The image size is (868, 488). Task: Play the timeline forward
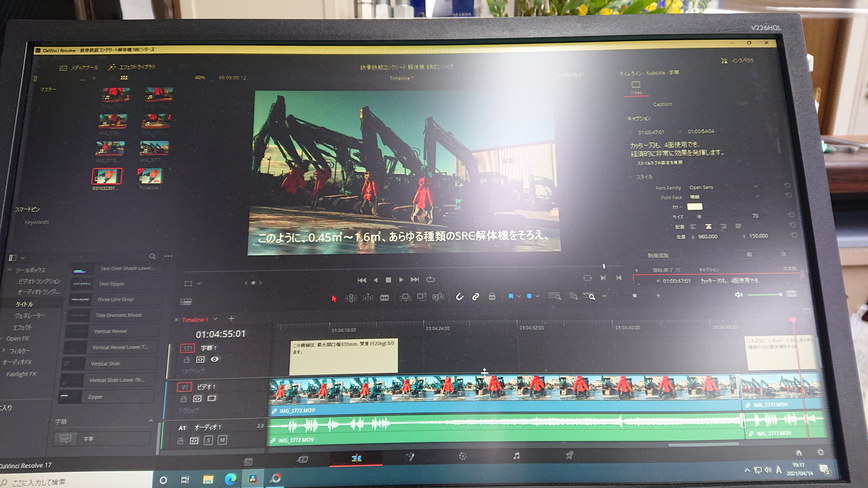click(x=401, y=280)
